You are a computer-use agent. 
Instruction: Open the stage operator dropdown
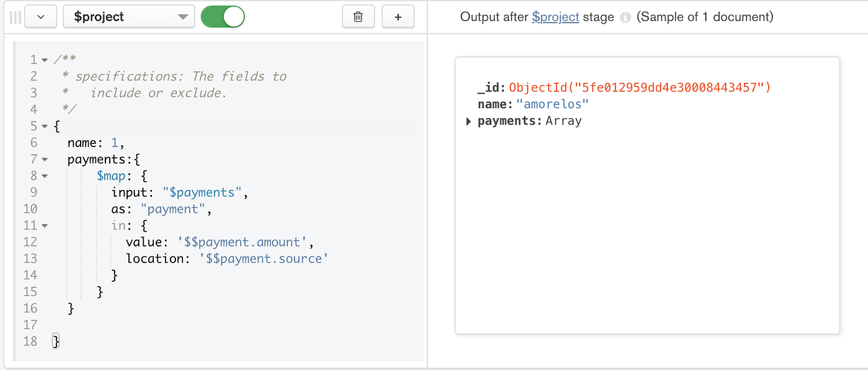tap(128, 17)
